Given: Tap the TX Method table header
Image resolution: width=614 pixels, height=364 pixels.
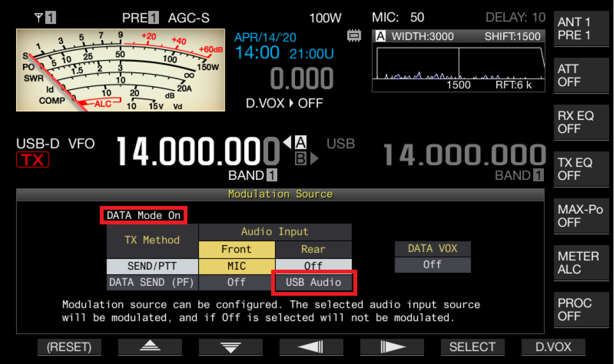Looking at the screenshot, I should pos(153,240).
